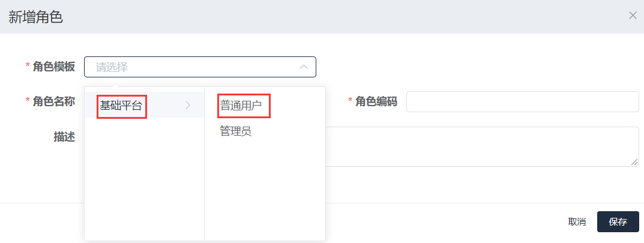Choose the 普通用户 role template

pyautogui.click(x=241, y=106)
